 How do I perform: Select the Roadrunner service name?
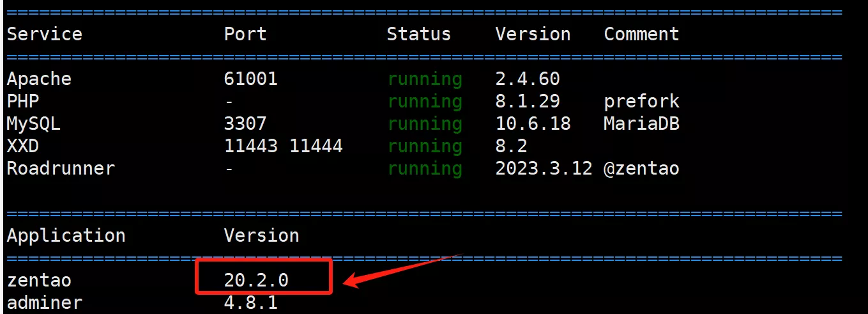[61, 168]
